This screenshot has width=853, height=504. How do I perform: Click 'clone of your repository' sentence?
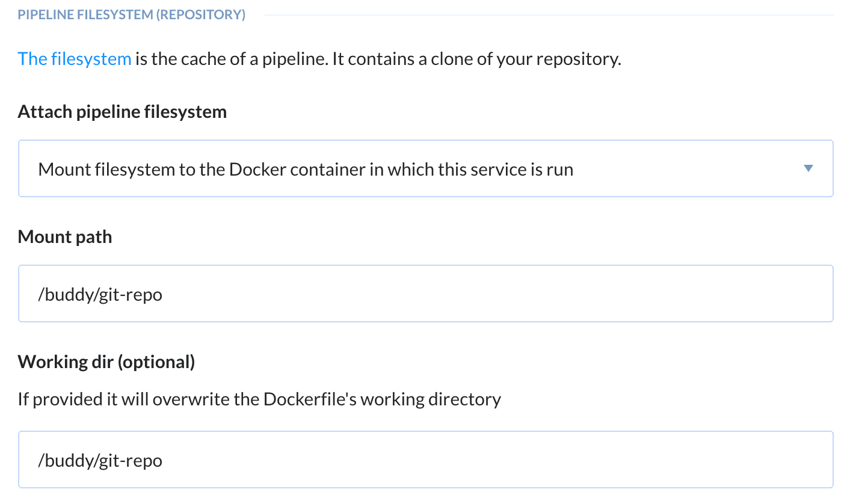coord(517,59)
